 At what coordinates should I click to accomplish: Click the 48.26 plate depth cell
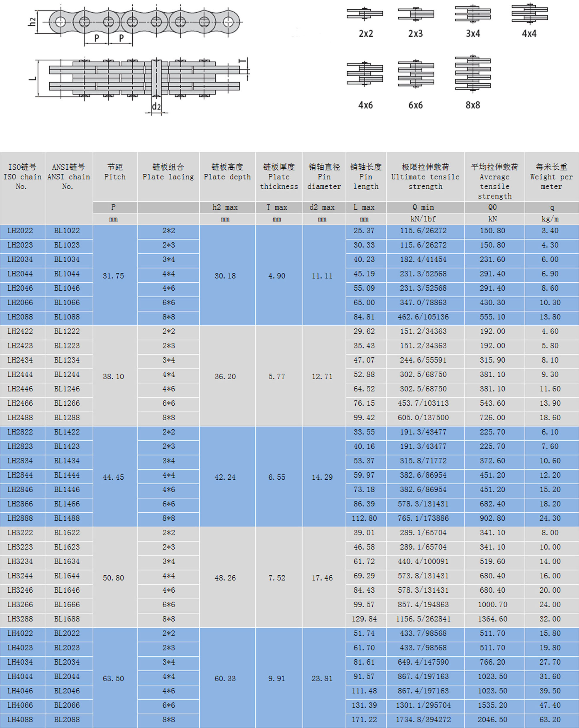[225, 578]
